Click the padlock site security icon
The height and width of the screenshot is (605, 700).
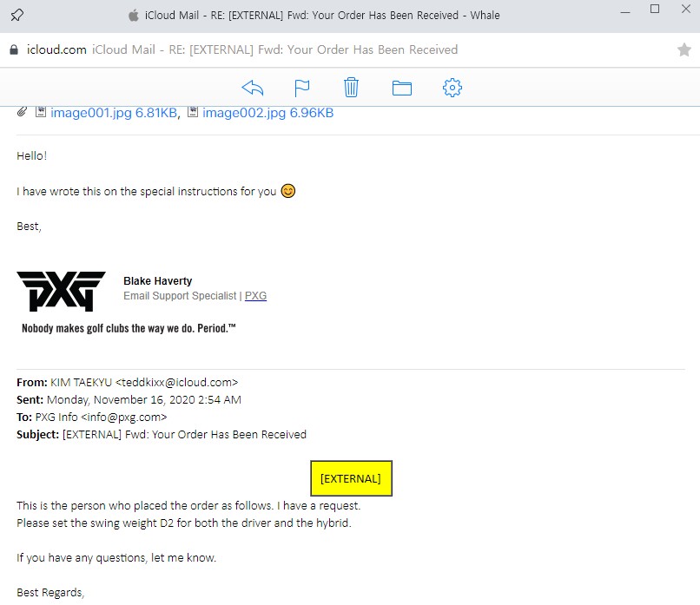[13, 50]
